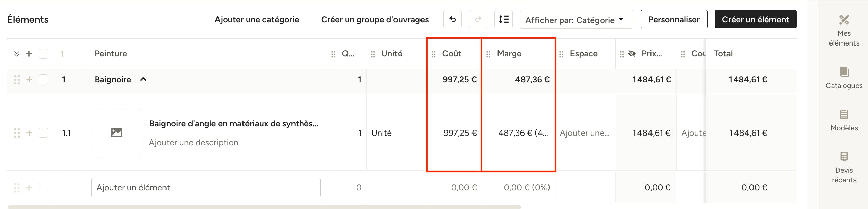Click Créer un groupe d'ouvrages
This screenshot has height=209, width=868.
click(375, 20)
